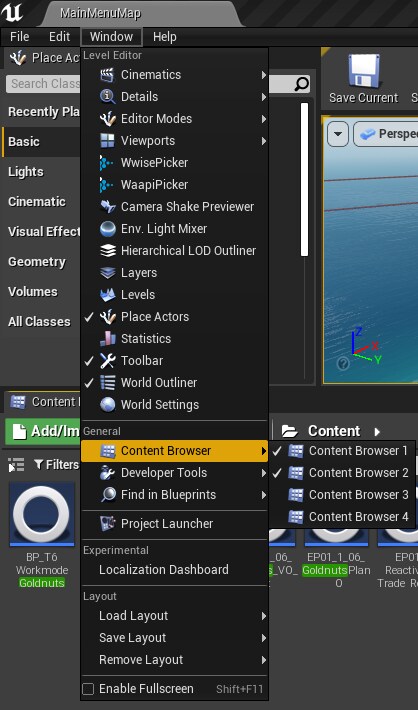
Task: Select the Lights category
Action: (x=26, y=172)
